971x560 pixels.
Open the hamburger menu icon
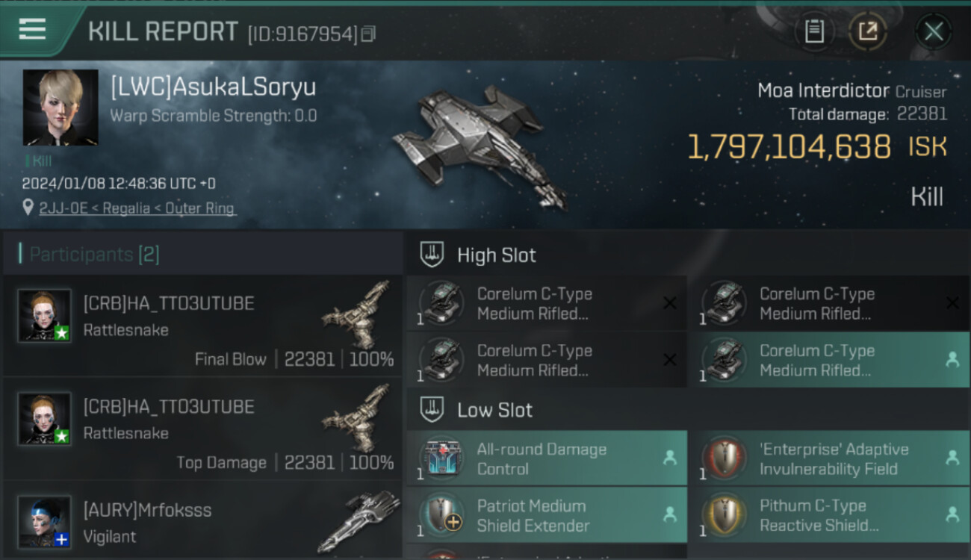coord(32,29)
